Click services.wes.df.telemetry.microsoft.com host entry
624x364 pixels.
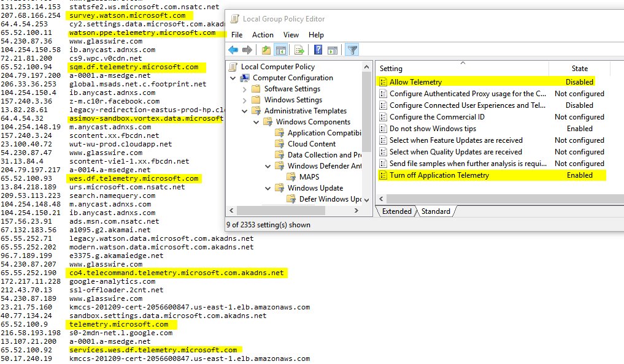[x=153, y=350]
